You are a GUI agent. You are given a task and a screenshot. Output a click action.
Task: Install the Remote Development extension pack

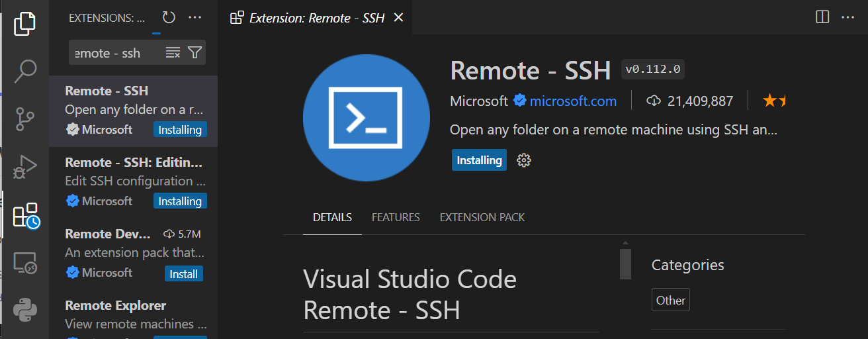click(184, 273)
